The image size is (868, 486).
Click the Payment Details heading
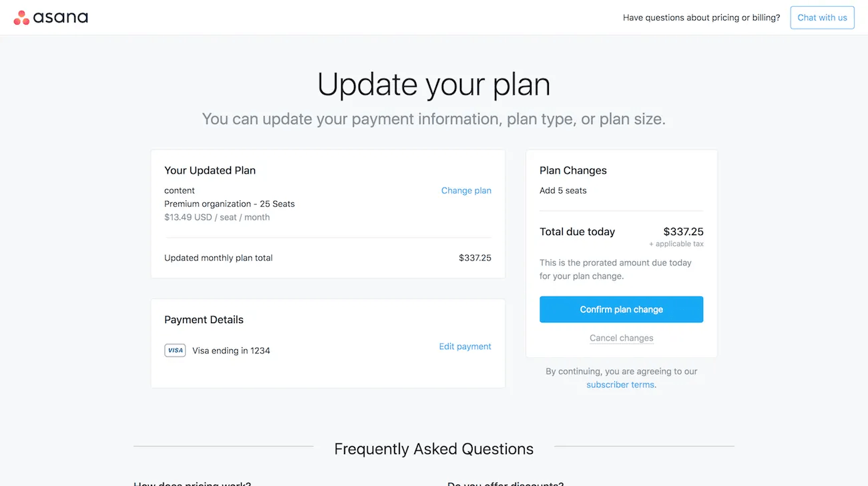[204, 320]
